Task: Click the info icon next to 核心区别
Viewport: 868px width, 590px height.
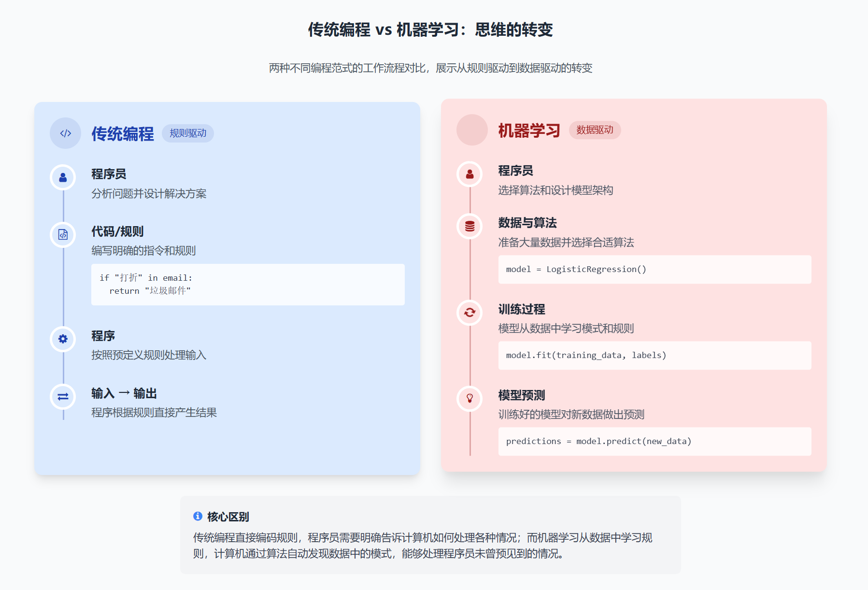Action: coord(198,516)
